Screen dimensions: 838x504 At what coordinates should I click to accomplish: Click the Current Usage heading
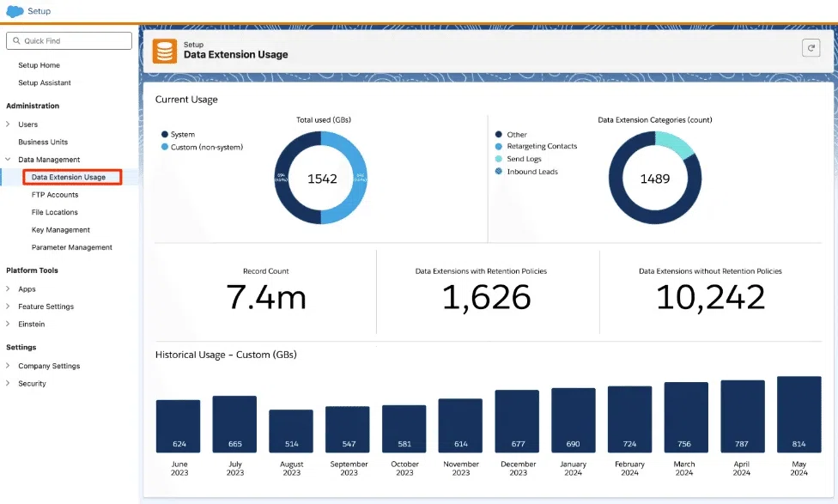click(186, 100)
